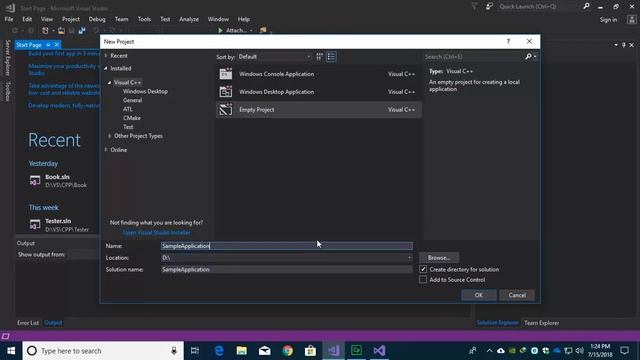The height and width of the screenshot is (360, 640).
Task: Click the Solution name input field
Action: click(287, 269)
